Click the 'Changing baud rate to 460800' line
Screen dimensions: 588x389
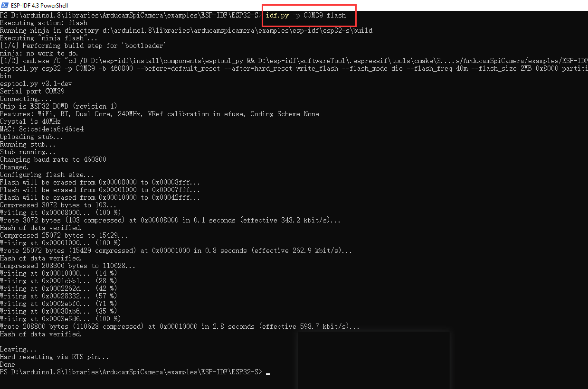[x=53, y=159]
